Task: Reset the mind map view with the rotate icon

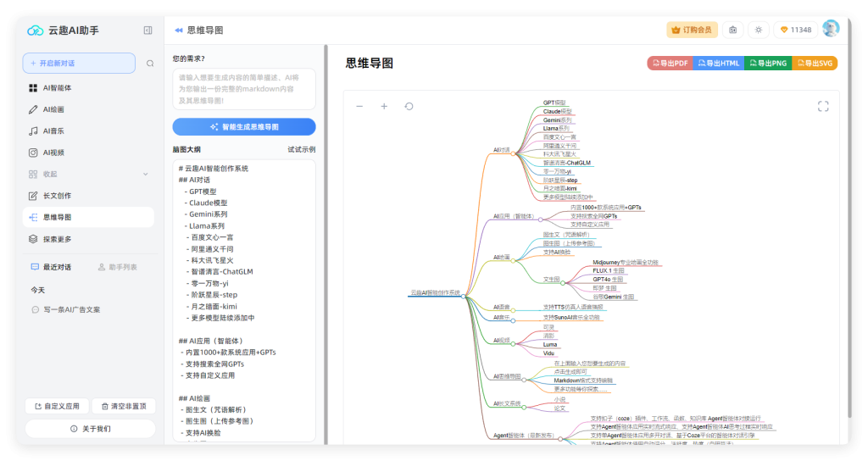Action: tap(409, 107)
